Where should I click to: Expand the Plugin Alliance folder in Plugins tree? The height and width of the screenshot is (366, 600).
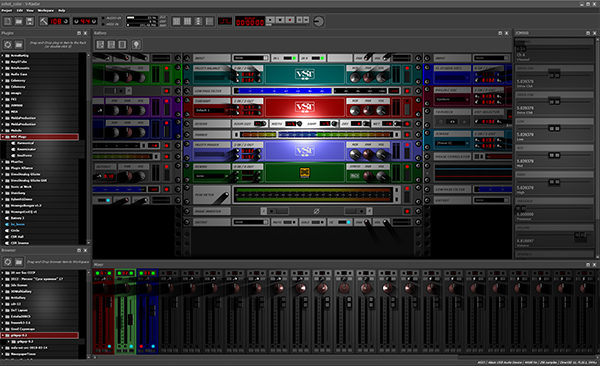coord(2,168)
